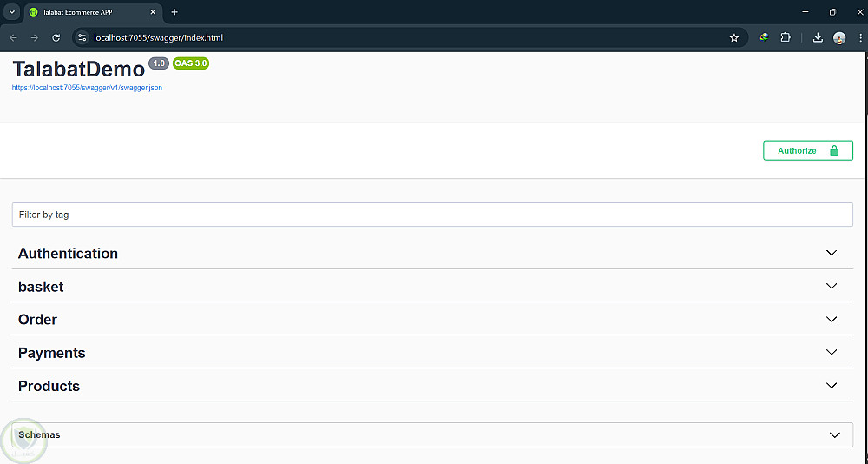Click the basket tag heading
Screen dimensions: 868x464
[x=41, y=287]
